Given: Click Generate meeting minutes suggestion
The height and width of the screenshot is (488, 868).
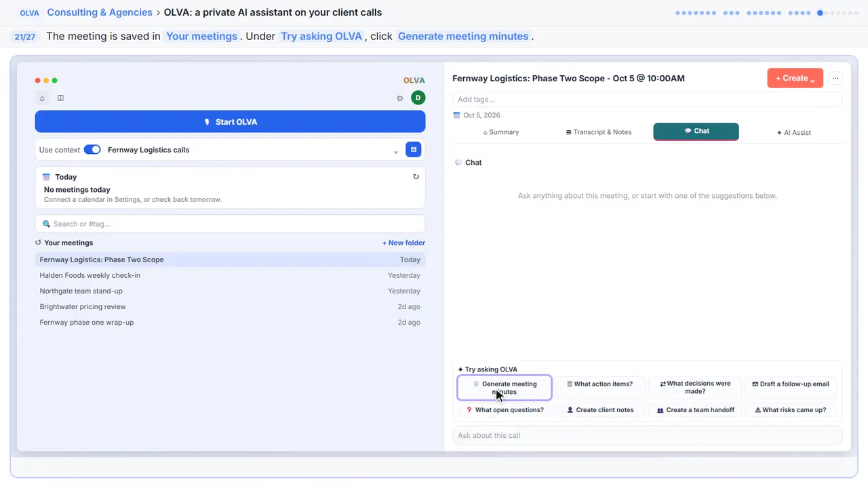Looking at the screenshot, I should click(x=505, y=388).
